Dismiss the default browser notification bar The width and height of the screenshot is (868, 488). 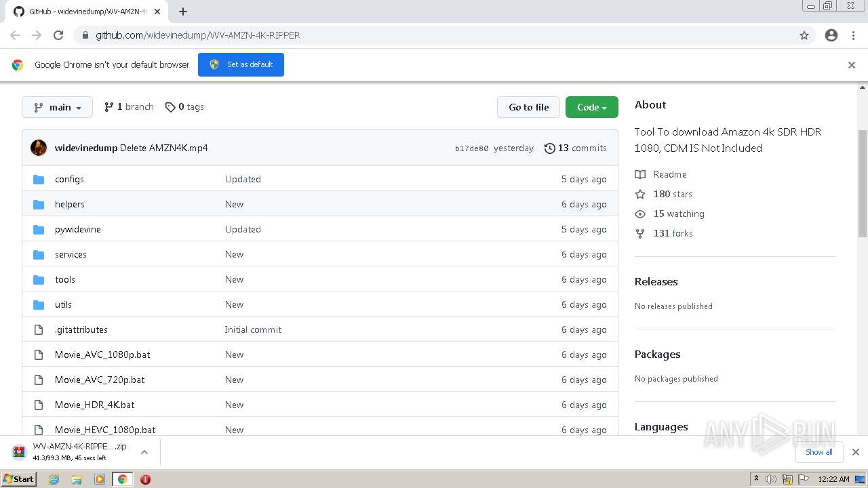(x=852, y=65)
